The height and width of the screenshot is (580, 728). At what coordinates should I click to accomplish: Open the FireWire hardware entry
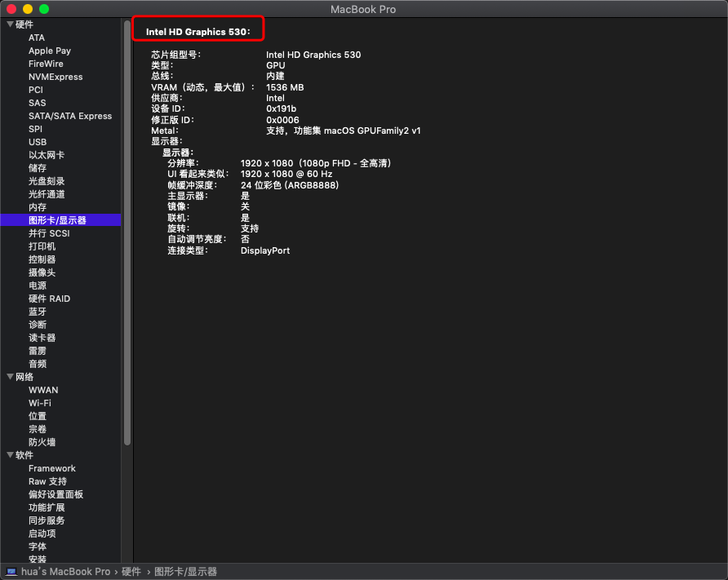point(46,64)
